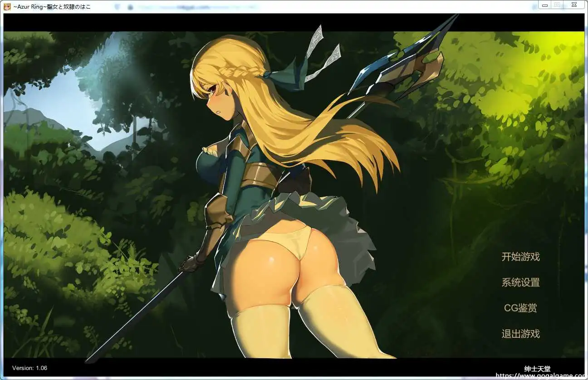Minimize the game window

pyautogui.click(x=544, y=5)
